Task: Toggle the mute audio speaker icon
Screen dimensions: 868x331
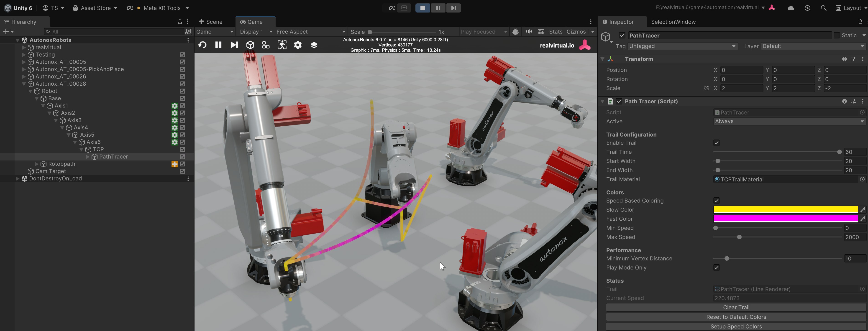Action: 529,32
